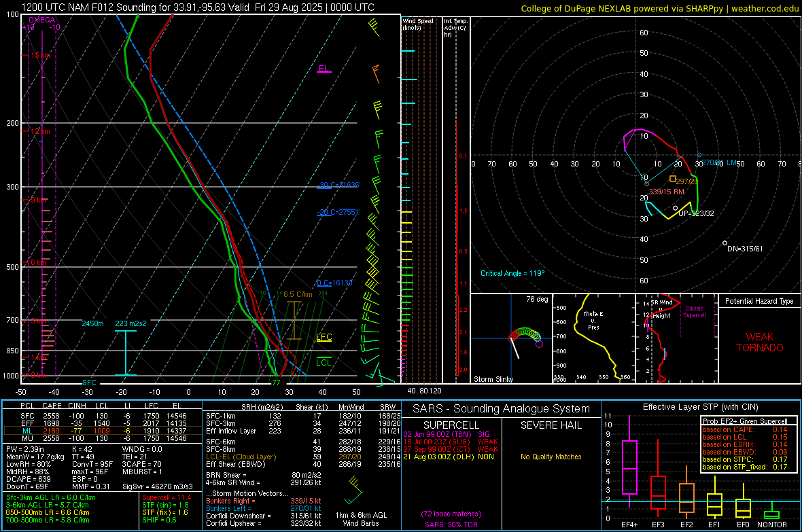Click the 0 C=16130' freezing level label

(334, 283)
